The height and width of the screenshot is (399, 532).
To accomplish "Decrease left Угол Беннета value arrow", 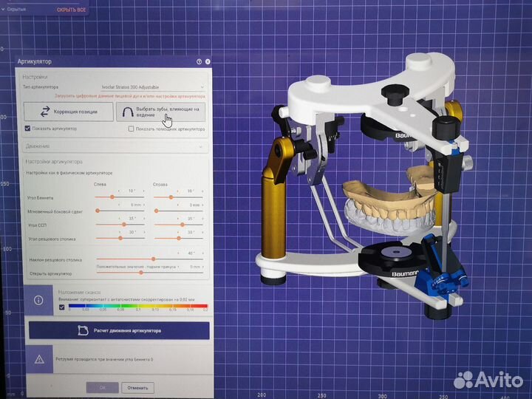I will 119,191.
